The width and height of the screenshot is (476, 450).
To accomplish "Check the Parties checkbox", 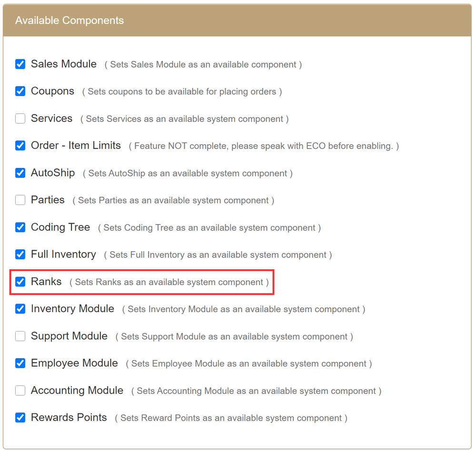I will click(20, 200).
